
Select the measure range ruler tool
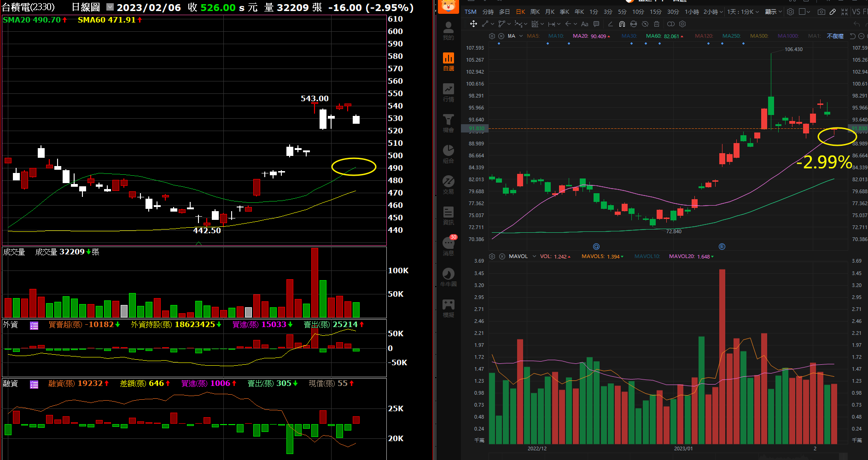pos(551,24)
